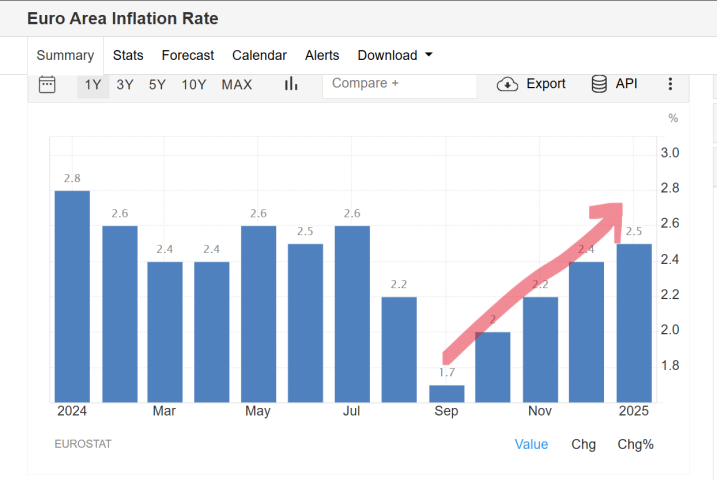This screenshot has height=480, width=717.
Task: Switch to the Stats tab
Action: 128,55
